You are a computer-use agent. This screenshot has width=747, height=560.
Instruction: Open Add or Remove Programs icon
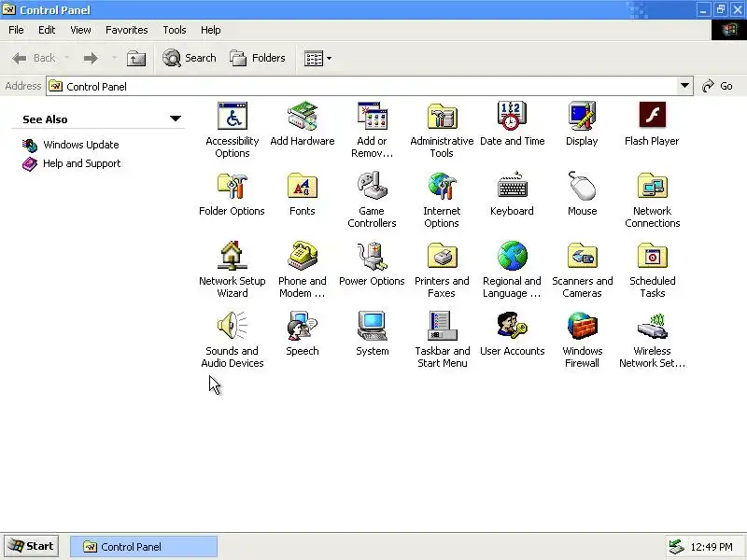[x=372, y=116]
